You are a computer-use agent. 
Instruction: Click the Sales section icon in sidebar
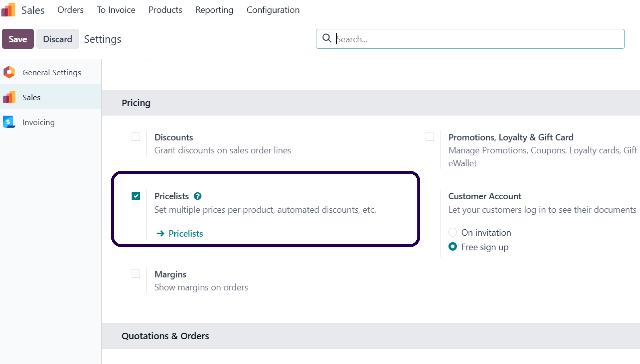[x=9, y=97]
